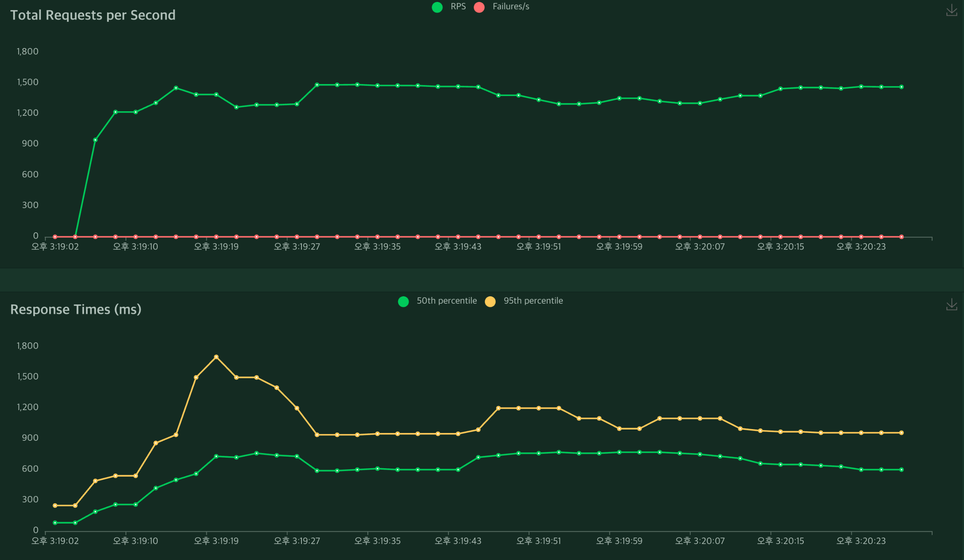Click green 50th percentile legend circle

[x=403, y=302]
